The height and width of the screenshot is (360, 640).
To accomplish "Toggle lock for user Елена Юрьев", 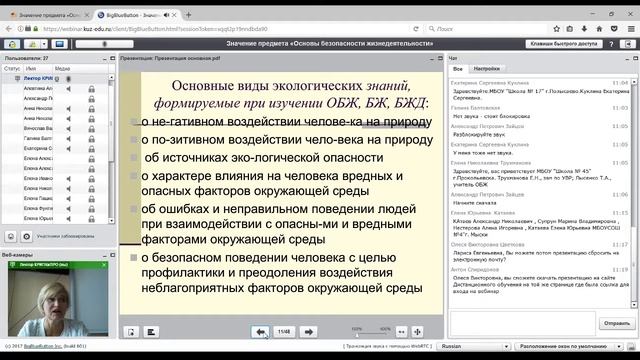I will (x=91, y=219).
